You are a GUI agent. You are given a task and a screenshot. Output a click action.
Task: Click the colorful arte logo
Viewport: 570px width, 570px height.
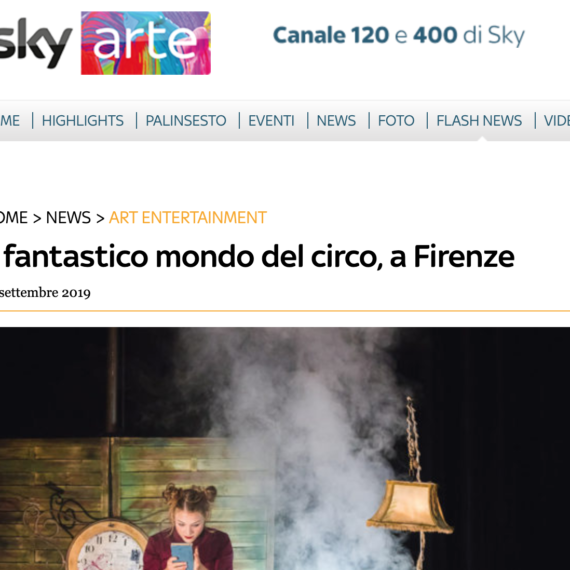[146, 43]
